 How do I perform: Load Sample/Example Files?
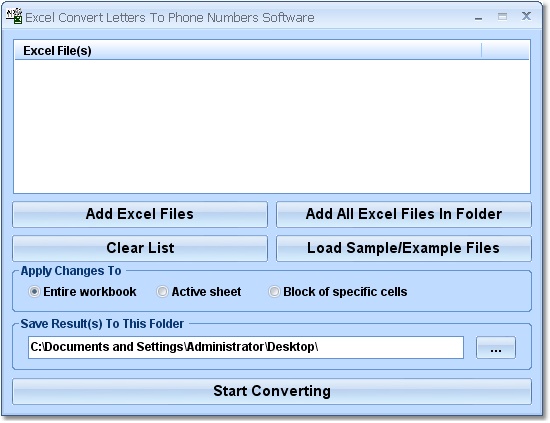click(x=404, y=248)
